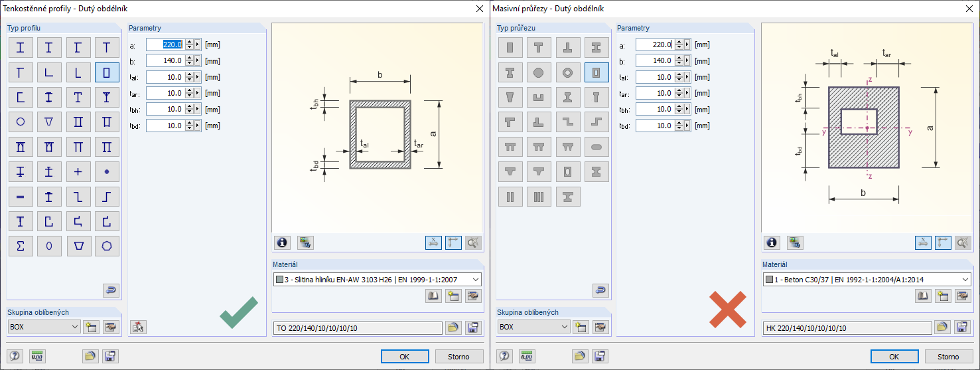Click OK in Masivní průřezy dialog
The width and height of the screenshot is (980, 370).
click(894, 357)
